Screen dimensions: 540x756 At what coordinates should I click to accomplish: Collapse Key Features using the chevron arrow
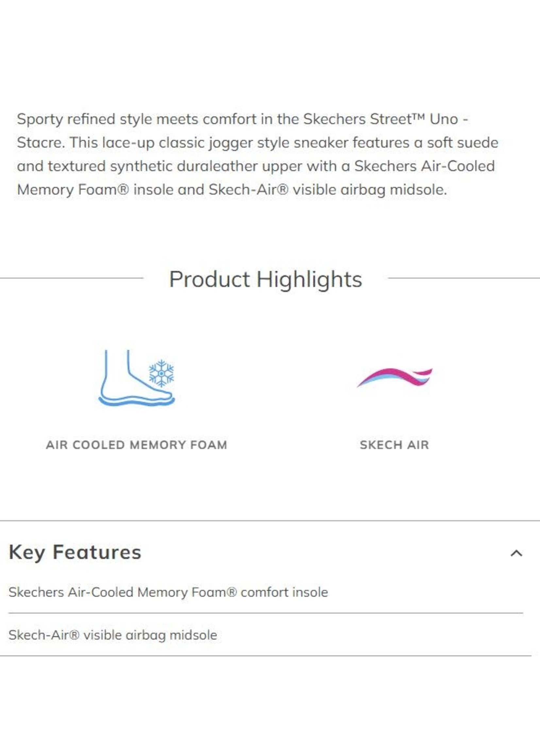(516, 554)
